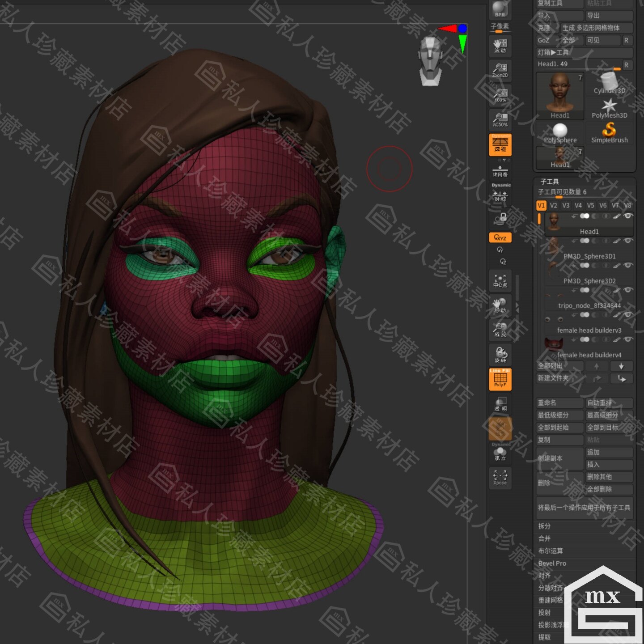Send to GoZ
The width and height of the screenshot is (644, 644).
tap(547, 40)
